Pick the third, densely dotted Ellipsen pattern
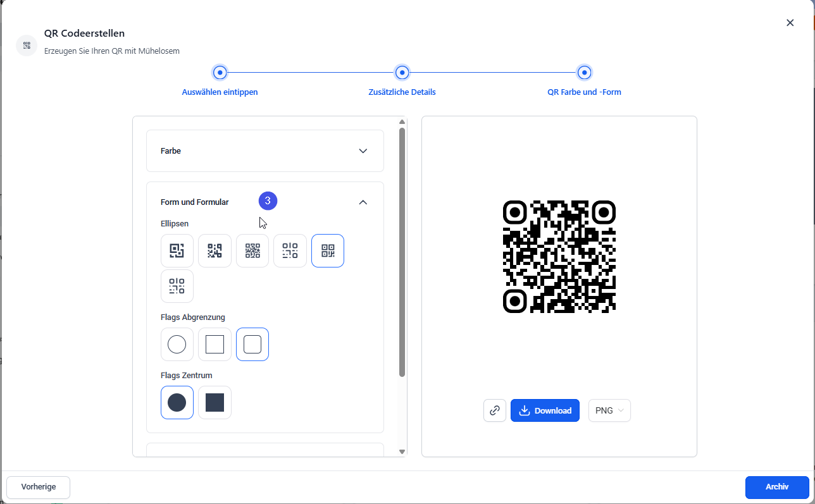 [x=252, y=250]
